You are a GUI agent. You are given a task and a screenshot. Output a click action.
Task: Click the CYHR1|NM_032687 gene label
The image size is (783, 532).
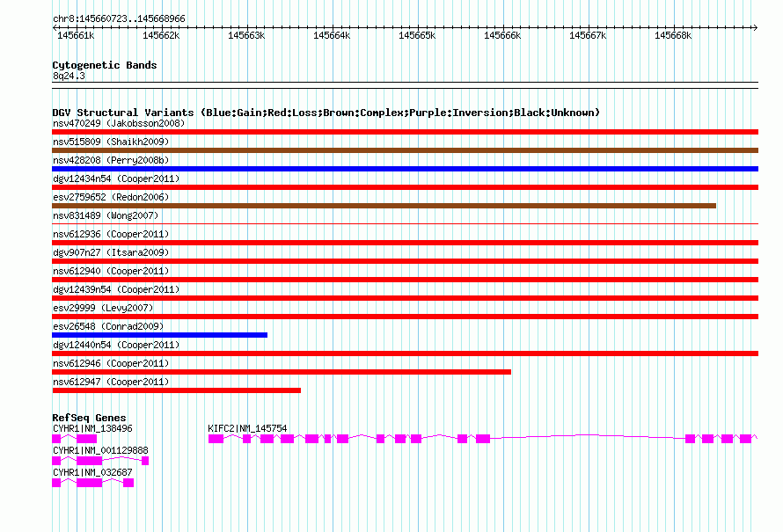tap(92, 472)
